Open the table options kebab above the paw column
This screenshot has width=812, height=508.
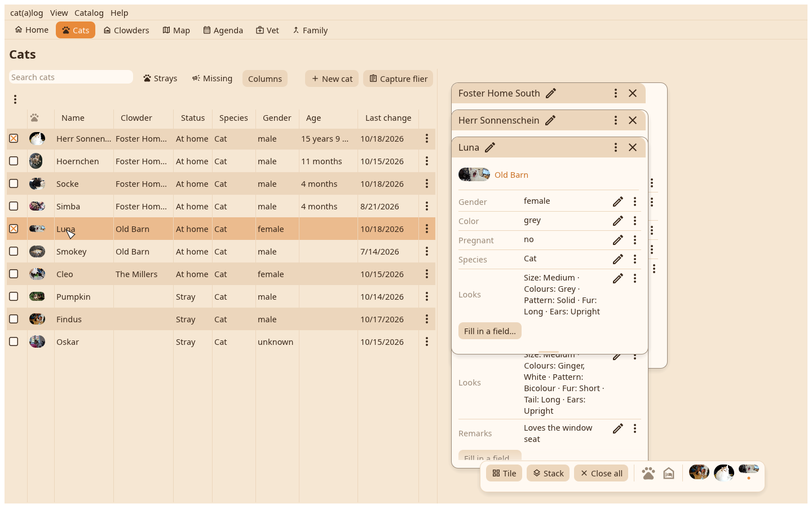coord(15,99)
